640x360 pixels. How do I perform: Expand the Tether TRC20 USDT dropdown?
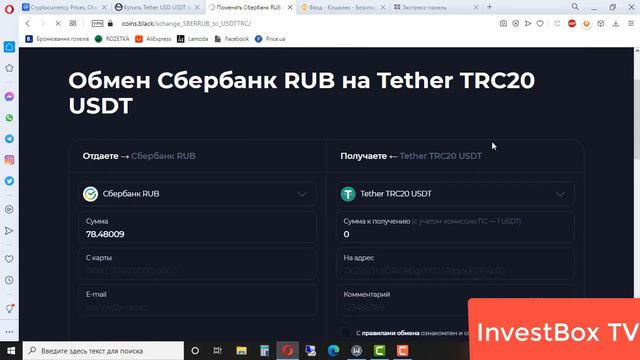coord(455,194)
